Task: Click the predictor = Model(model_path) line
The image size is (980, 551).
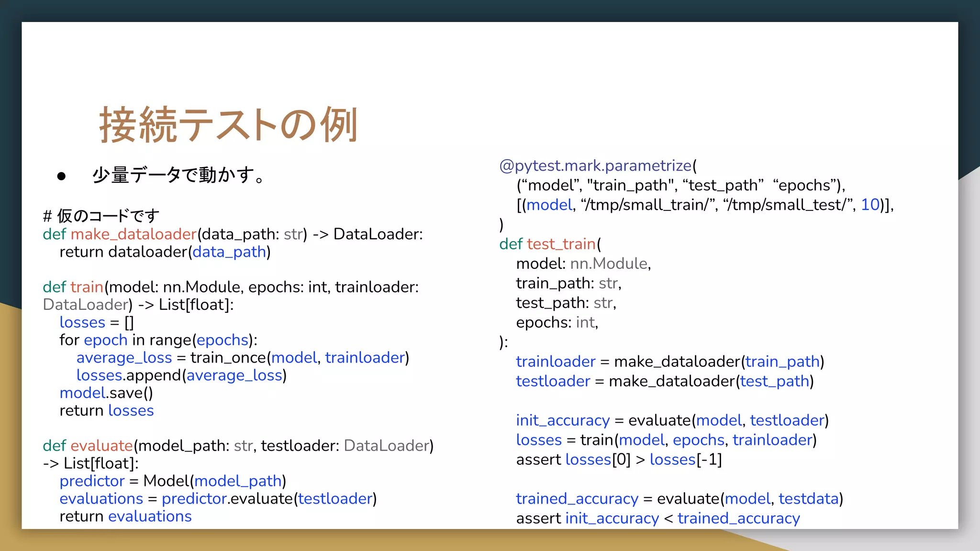Action: click(x=173, y=481)
